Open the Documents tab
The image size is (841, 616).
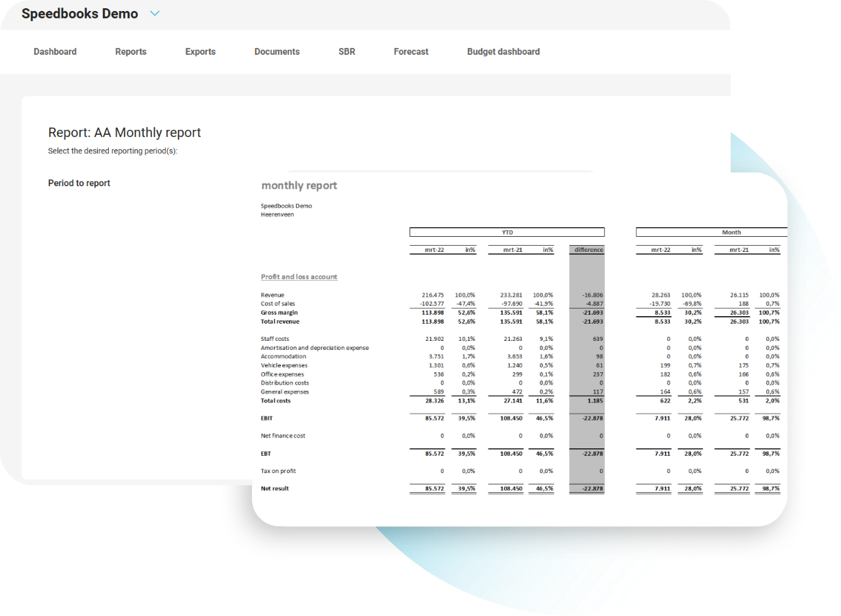tap(277, 51)
